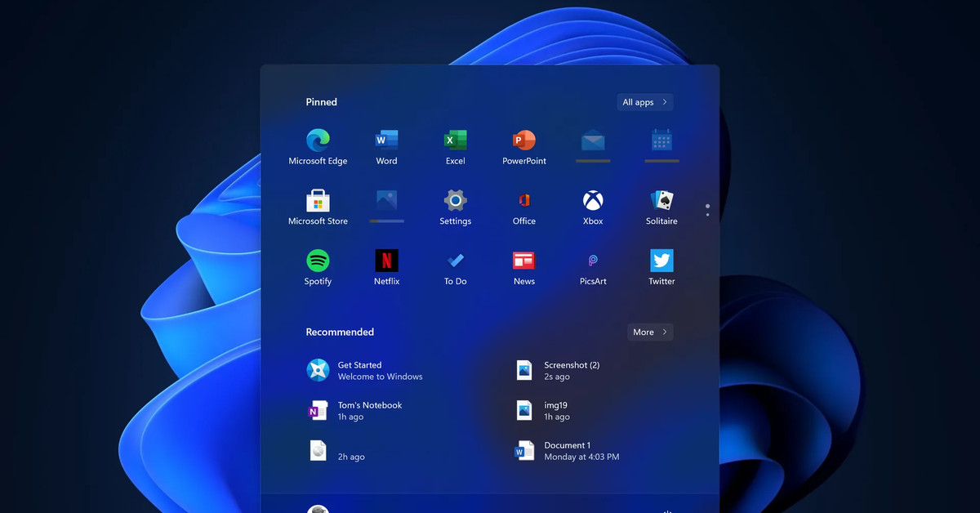Screen dimensions: 980x513
Task: Launch the Twitter app
Action: click(661, 268)
